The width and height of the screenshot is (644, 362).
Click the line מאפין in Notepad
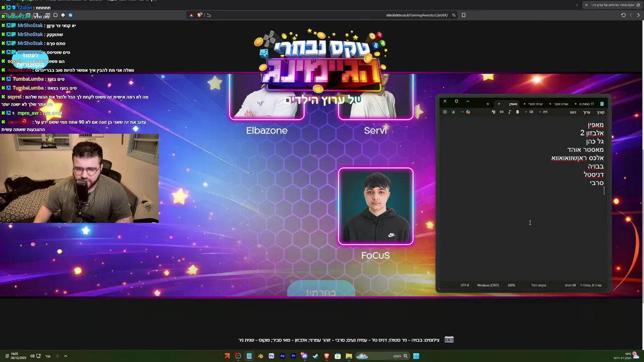click(x=596, y=125)
